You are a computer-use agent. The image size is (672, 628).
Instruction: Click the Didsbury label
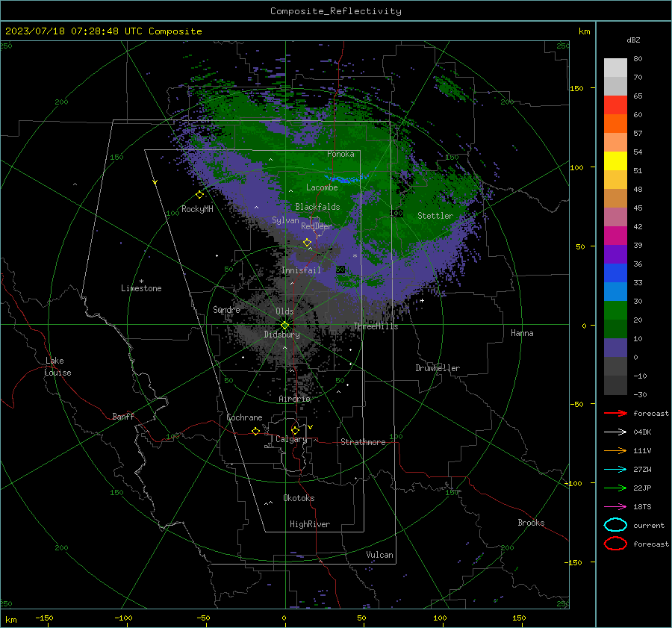coord(281,335)
